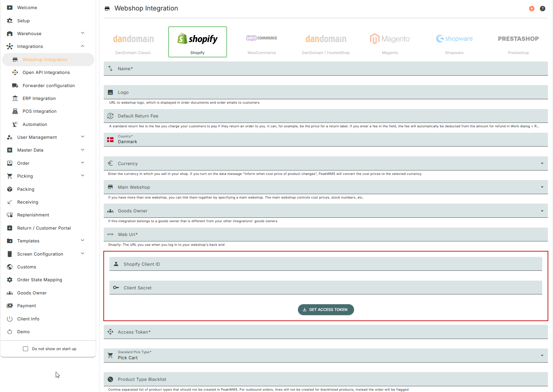Click the Payment icon in sidebar
Screen dimensions: 553x392
click(x=10, y=306)
